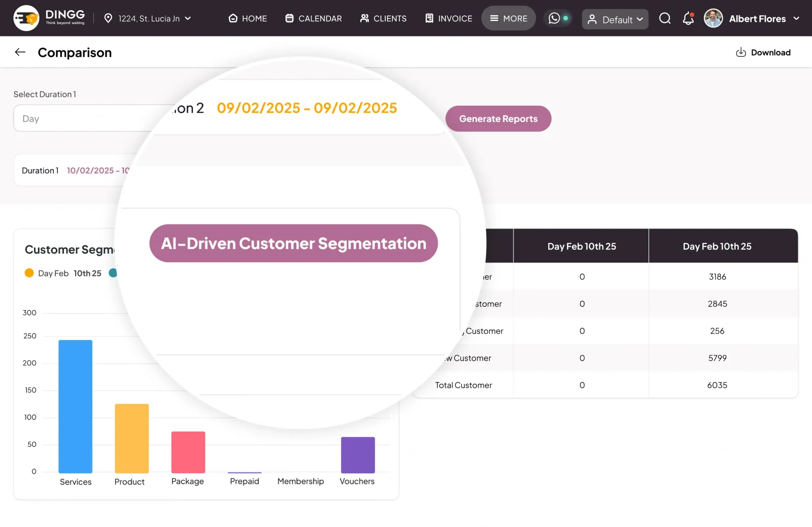Open the WhatsApp status icon
The height and width of the screenshot is (527, 812).
coord(554,18)
